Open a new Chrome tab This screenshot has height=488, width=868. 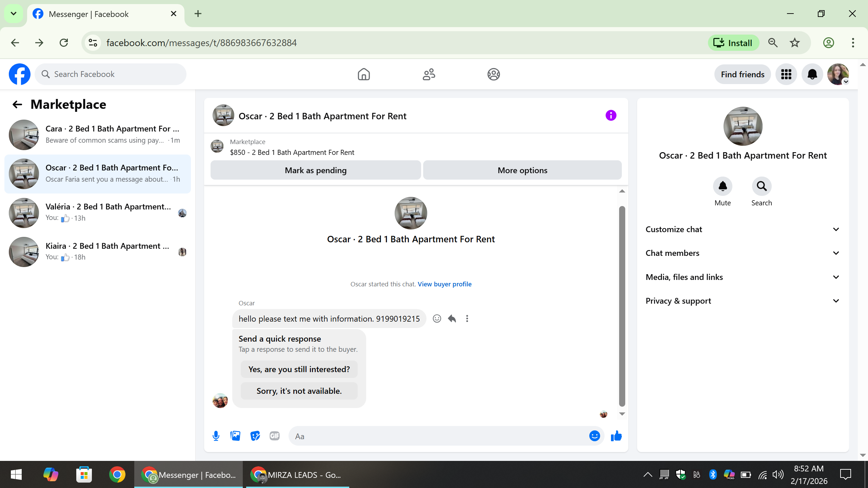(198, 14)
